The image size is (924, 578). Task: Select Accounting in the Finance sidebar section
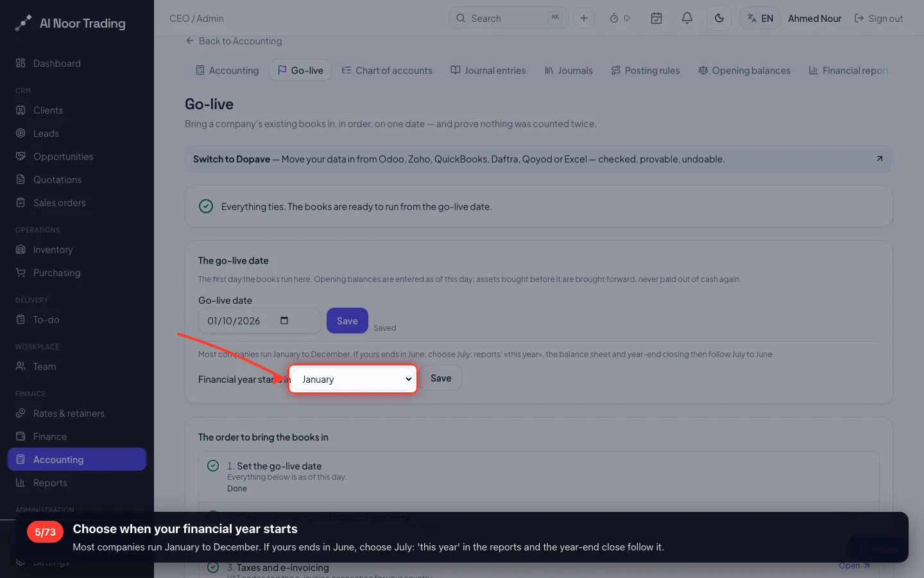pyautogui.click(x=77, y=459)
